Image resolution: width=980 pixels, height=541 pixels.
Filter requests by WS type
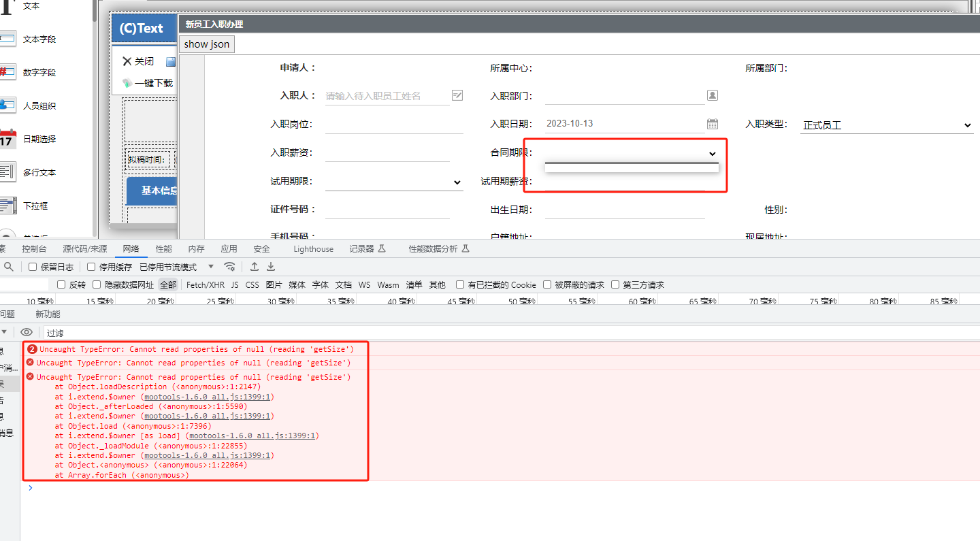click(x=365, y=284)
